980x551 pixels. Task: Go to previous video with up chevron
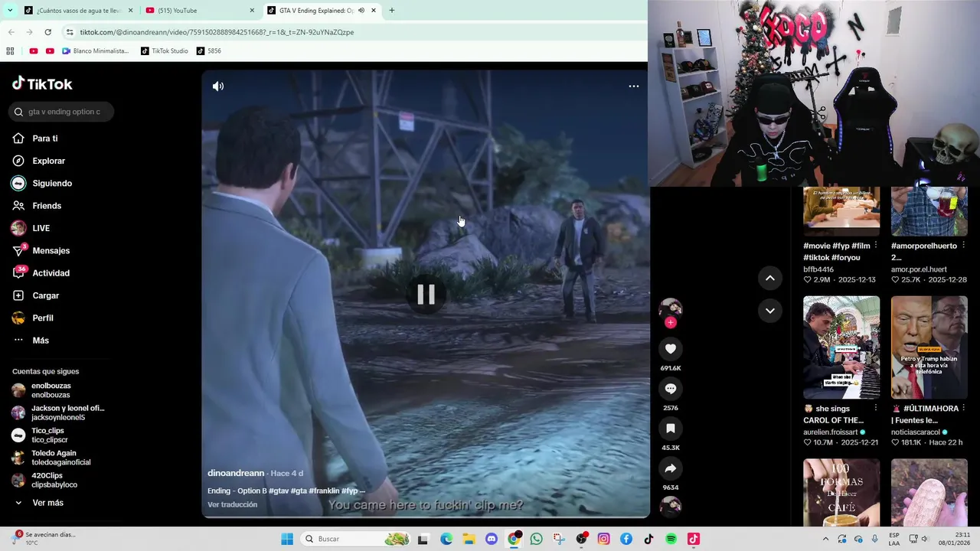(770, 278)
